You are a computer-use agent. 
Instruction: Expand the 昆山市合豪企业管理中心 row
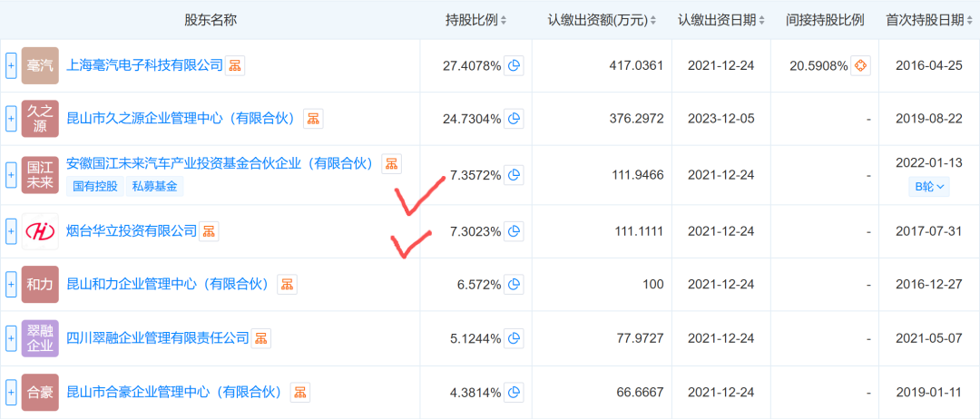point(11,392)
